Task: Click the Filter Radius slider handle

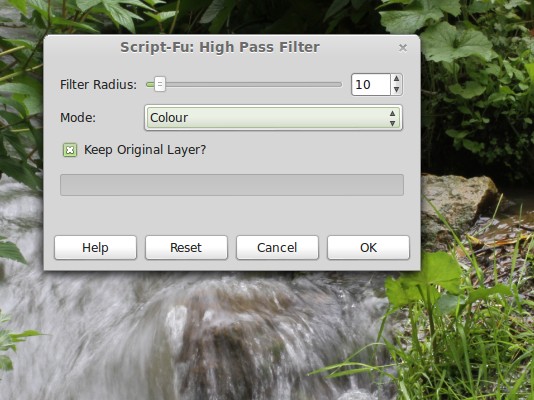Action: (160, 84)
